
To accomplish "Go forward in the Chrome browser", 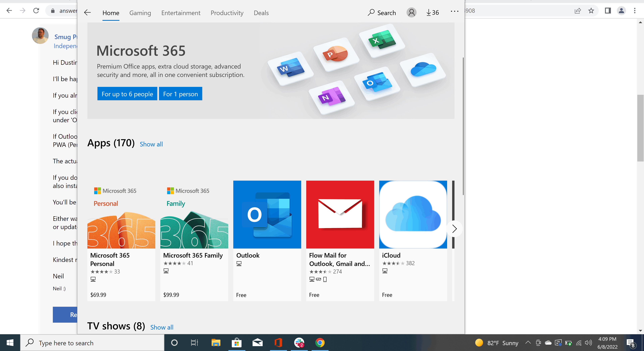I will coord(23,11).
